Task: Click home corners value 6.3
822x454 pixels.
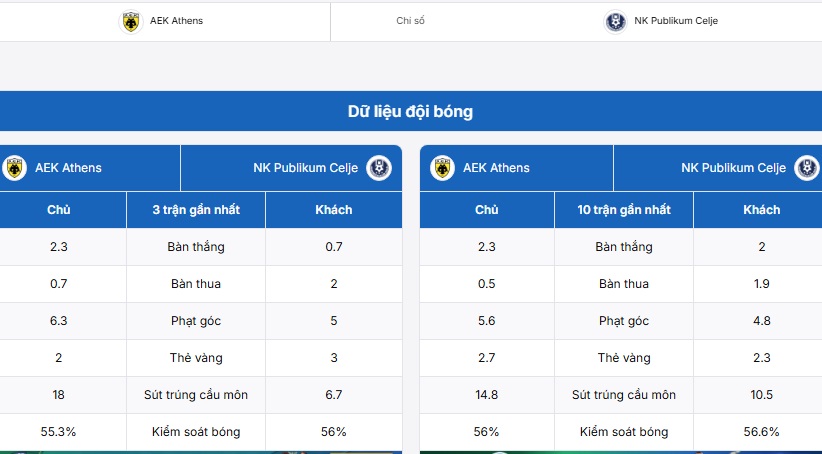Action: [58, 321]
